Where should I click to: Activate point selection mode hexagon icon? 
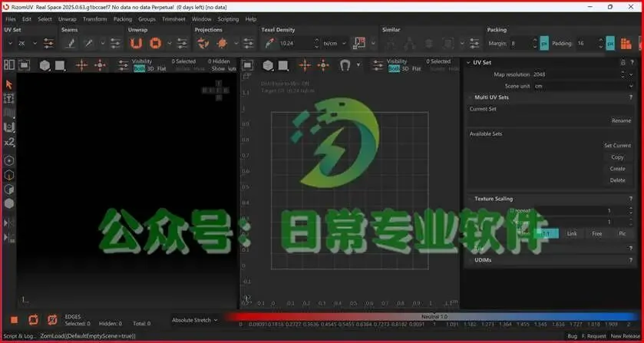pos(9,160)
